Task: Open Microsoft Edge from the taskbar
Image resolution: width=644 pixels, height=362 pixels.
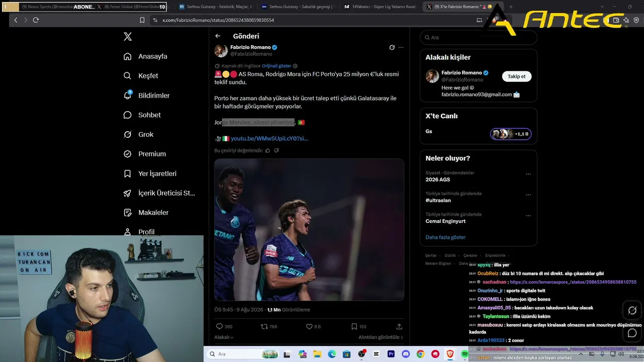Action: coord(332,354)
